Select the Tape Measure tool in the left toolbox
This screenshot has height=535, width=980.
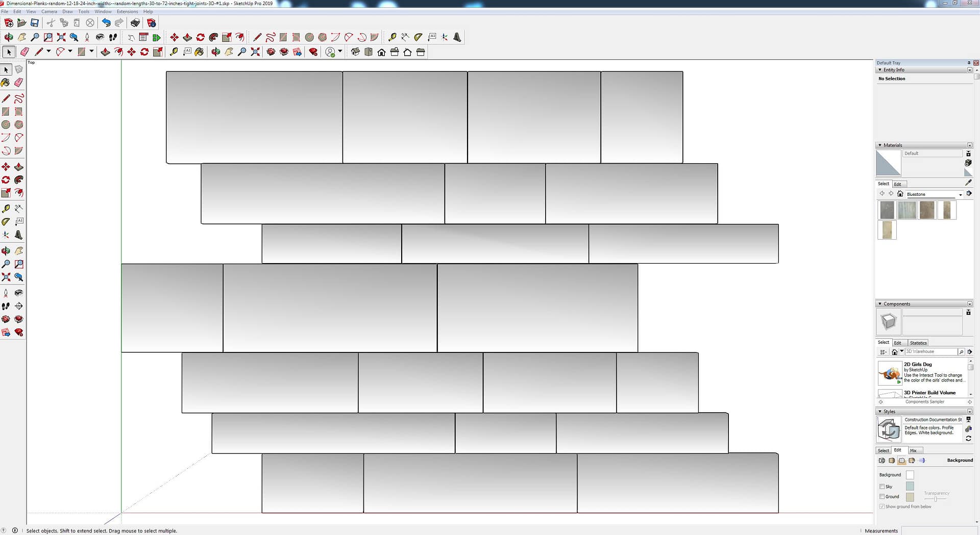6,209
